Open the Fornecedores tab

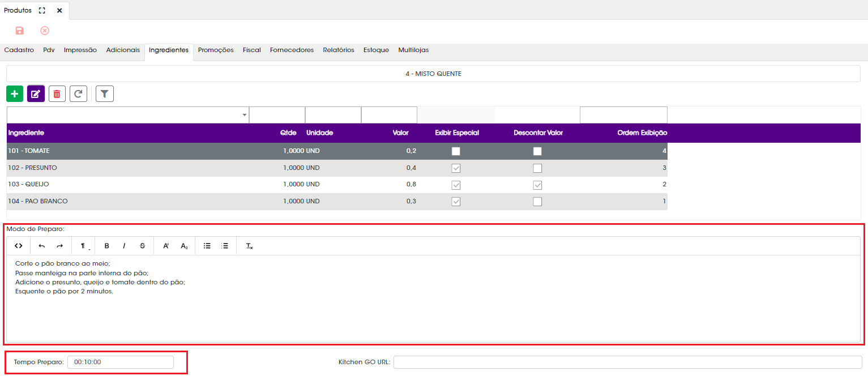coord(292,50)
